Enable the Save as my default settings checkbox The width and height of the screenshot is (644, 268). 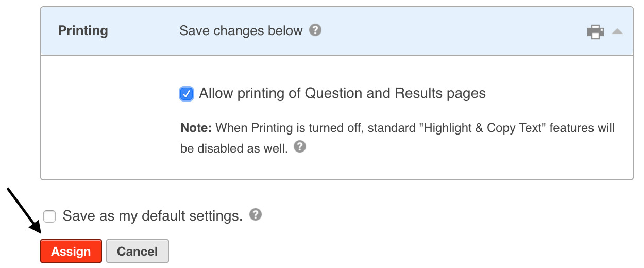point(49,216)
